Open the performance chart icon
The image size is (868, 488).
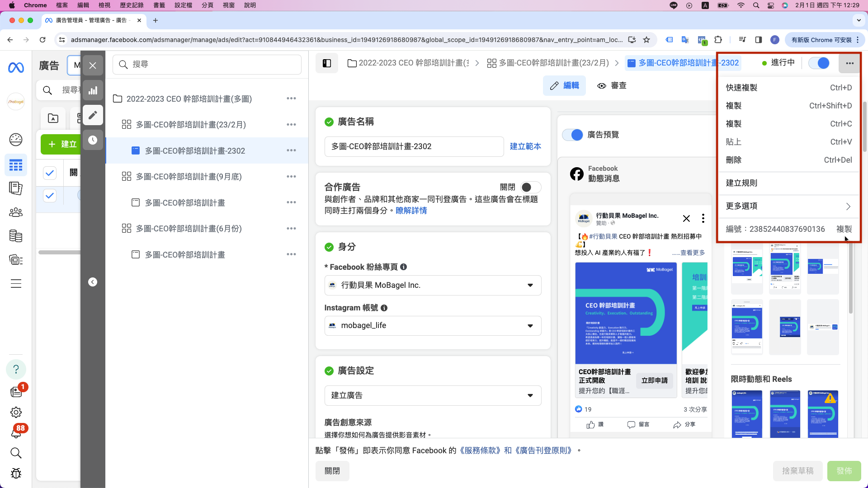(x=93, y=90)
